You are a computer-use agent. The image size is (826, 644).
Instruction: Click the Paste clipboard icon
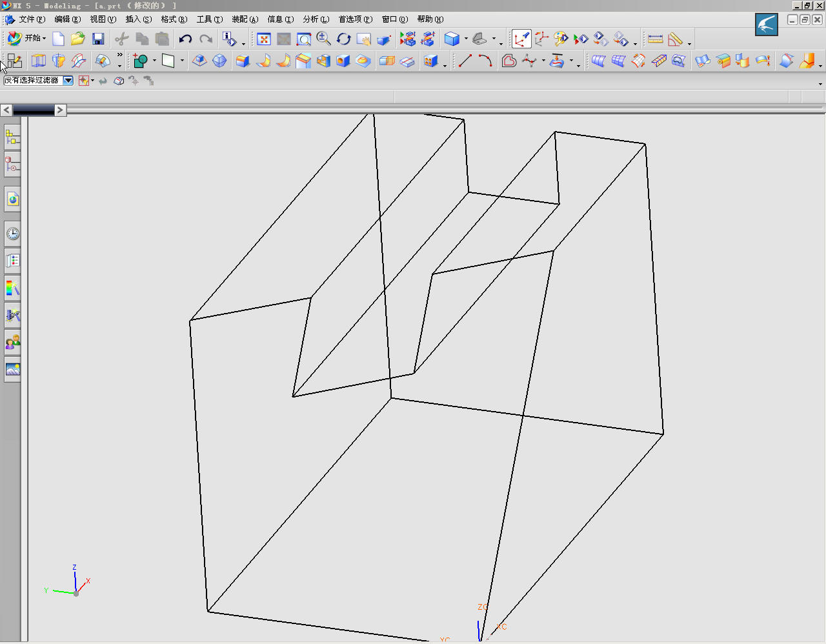click(x=162, y=39)
